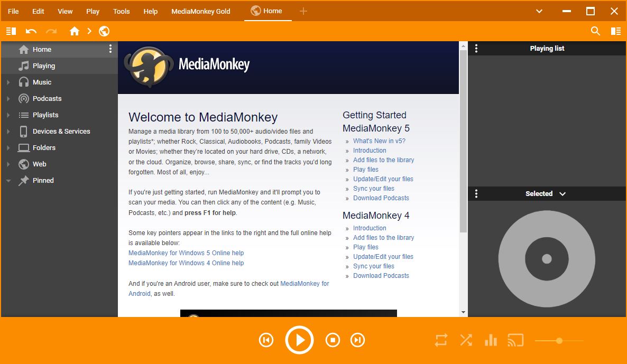The image size is (627, 364).
Task: Select the Playing node in the sidebar
Action: (60, 66)
